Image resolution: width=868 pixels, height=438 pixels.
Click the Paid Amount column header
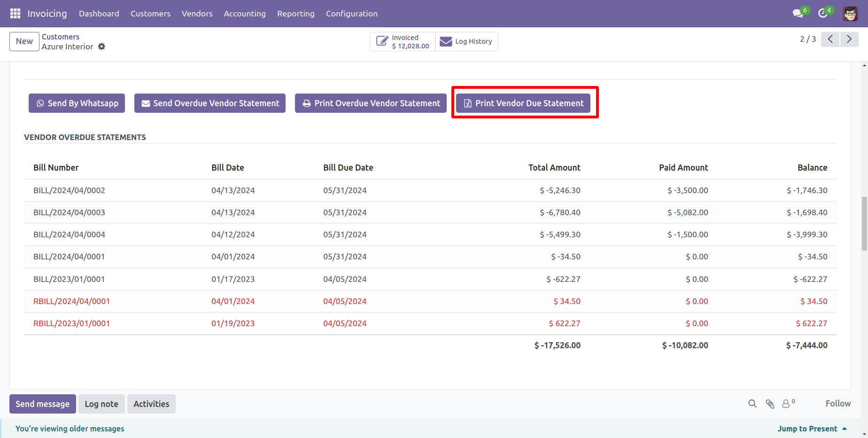click(683, 168)
